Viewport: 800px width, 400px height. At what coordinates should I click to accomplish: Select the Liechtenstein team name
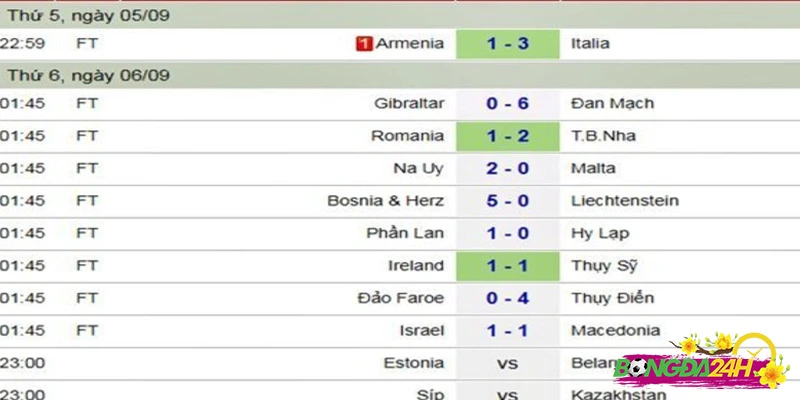625,201
